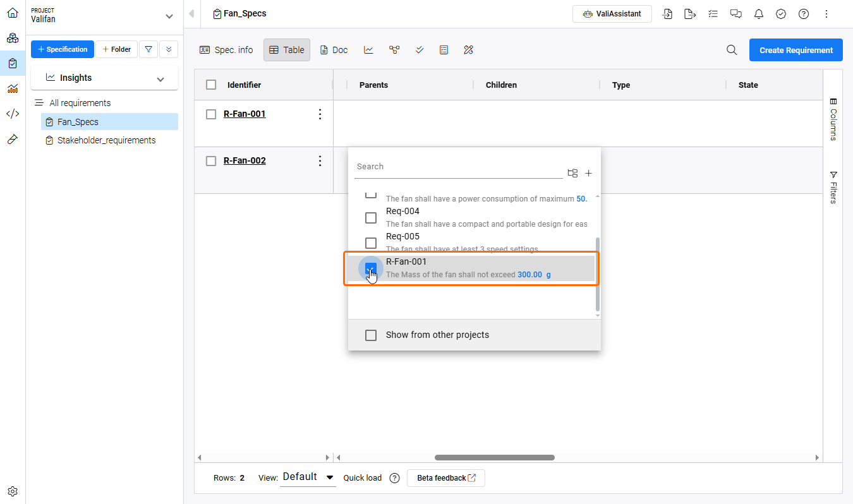Select the R-Fan-002 row checkbox
Screen dimensions: 853x504
[211, 161]
